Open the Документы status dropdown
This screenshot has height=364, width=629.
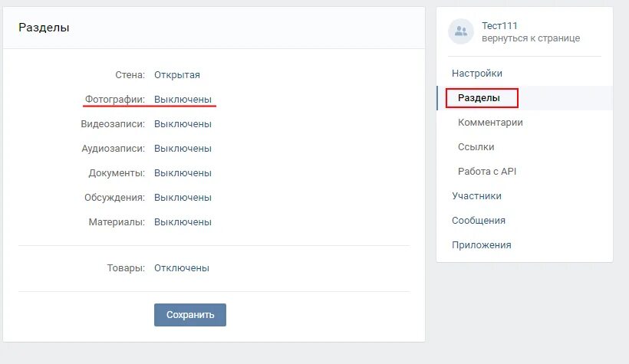tap(183, 173)
